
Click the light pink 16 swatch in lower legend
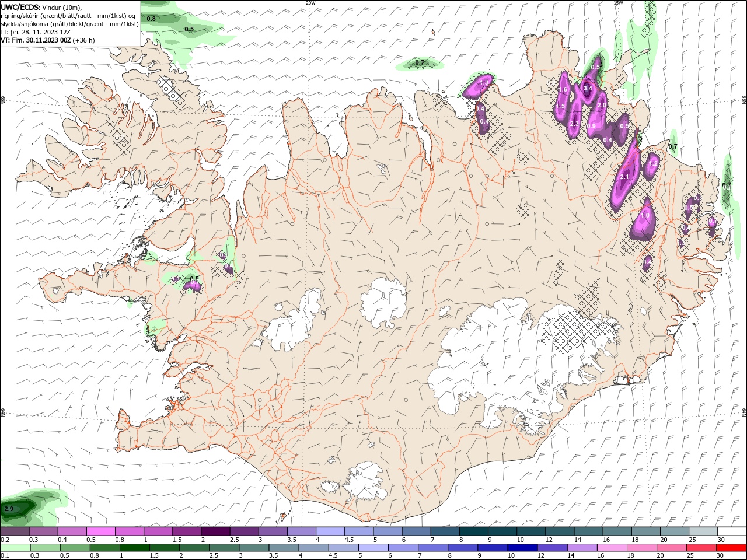(x=612, y=548)
